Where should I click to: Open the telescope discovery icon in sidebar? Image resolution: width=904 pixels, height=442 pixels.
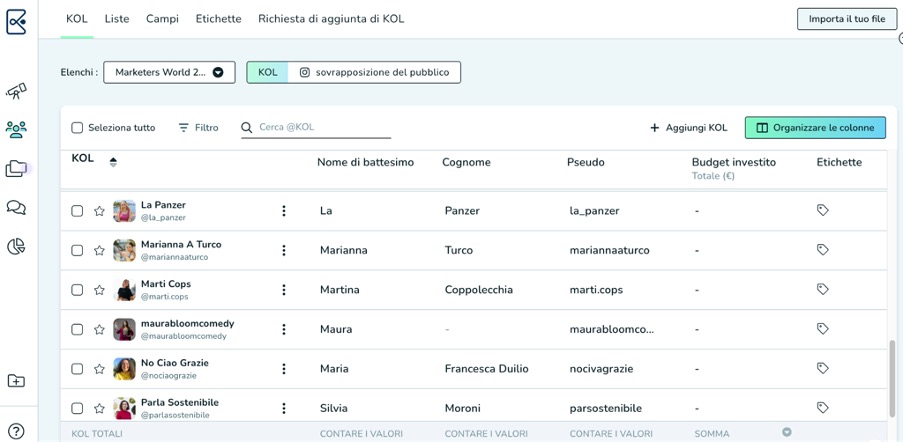pos(16,92)
